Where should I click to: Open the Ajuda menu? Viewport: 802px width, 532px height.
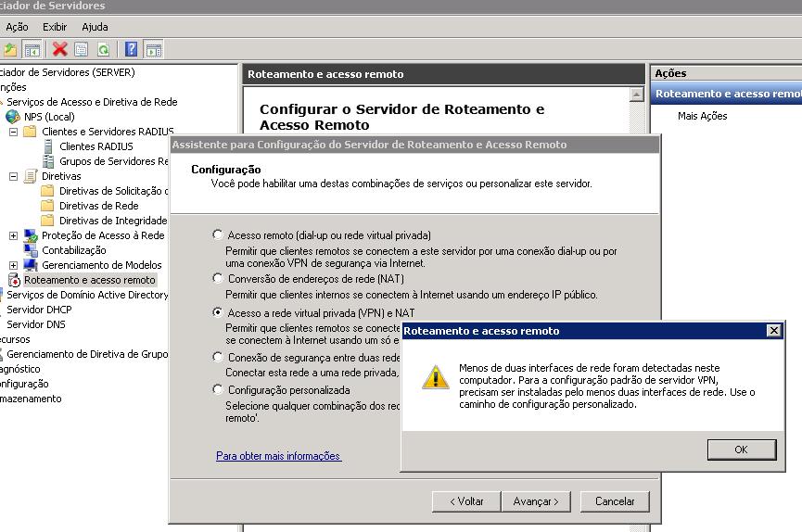[95, 27]
